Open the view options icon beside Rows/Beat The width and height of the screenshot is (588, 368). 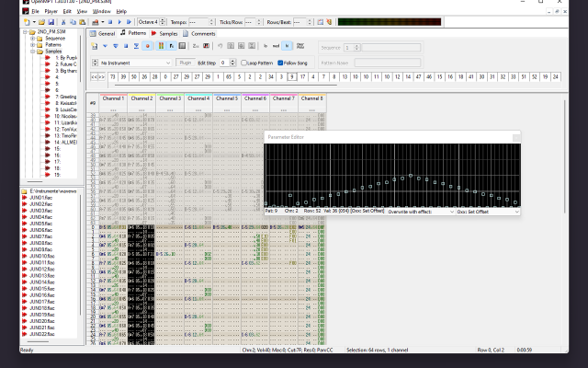tap(321, 22)
